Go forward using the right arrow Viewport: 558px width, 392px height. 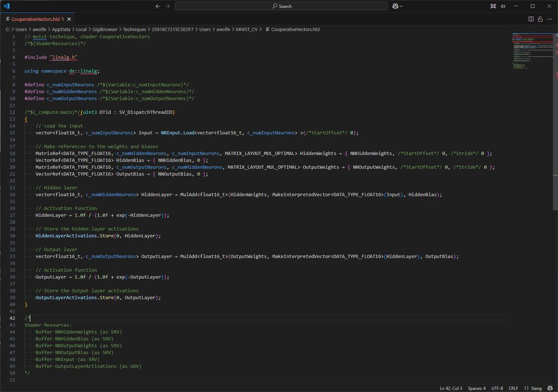pos(167,6)
